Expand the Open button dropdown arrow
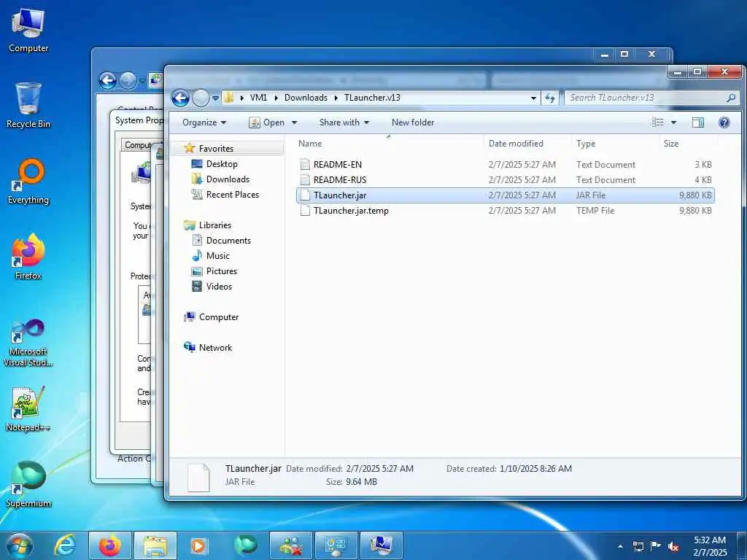 [x=295, y=122]
